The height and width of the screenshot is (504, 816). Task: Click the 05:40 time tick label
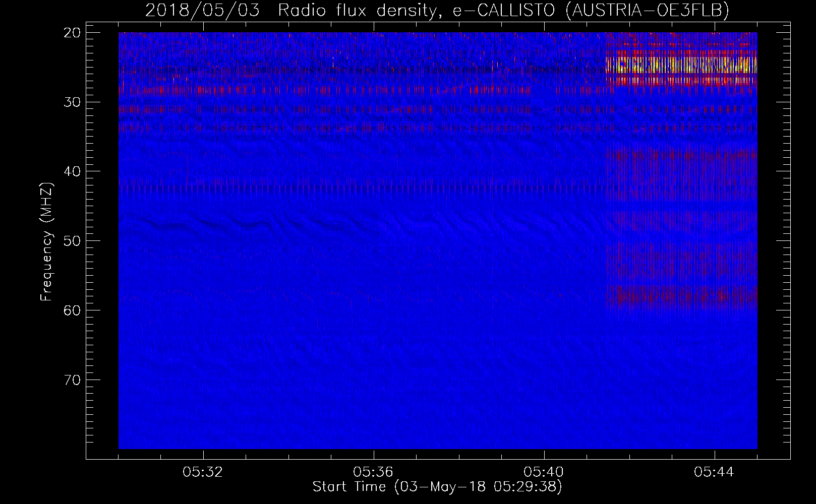point(544,472)
